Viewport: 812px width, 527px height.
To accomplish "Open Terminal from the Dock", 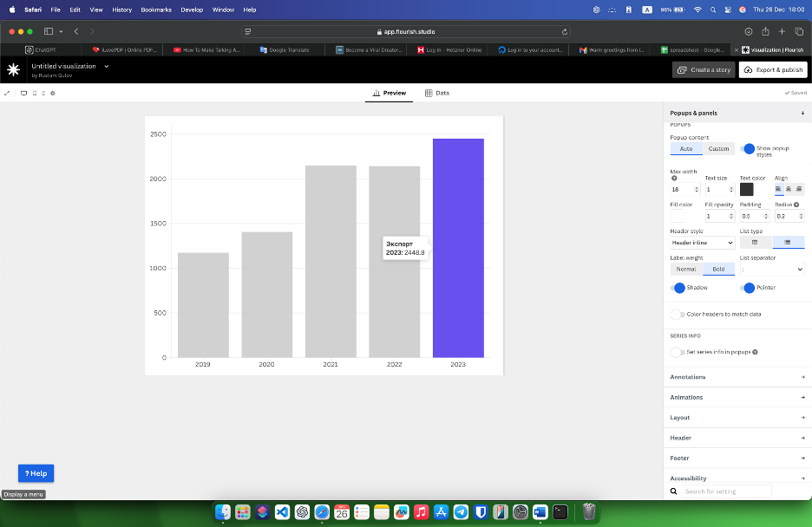I will (x=560, y=512).
